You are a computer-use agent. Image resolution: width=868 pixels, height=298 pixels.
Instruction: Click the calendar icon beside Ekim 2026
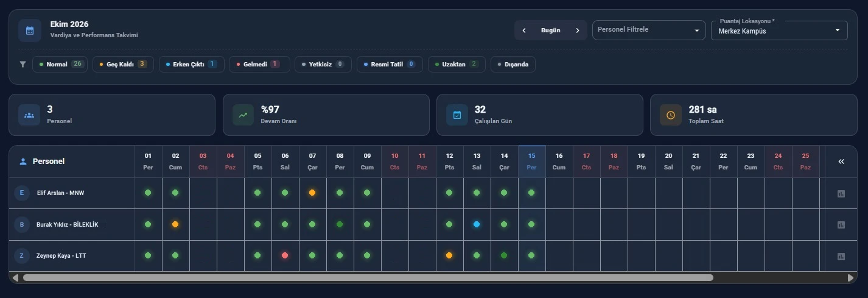pyautogui.click(x=29, y=30)
